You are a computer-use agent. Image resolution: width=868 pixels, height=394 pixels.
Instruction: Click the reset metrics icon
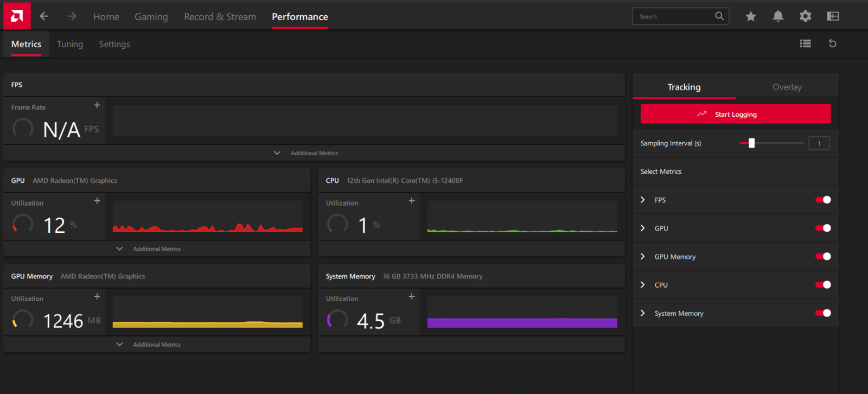(x=833, y=43)
